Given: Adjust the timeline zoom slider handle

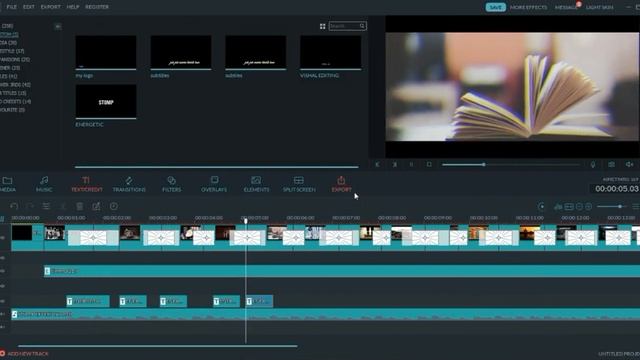Looking at the screenshot, I should [x=620, y=207].
